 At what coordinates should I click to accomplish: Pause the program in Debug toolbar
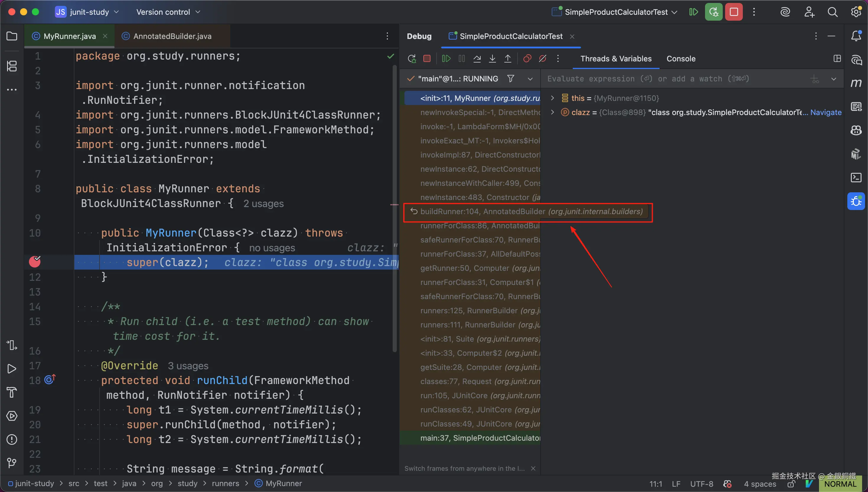[461, 59]
